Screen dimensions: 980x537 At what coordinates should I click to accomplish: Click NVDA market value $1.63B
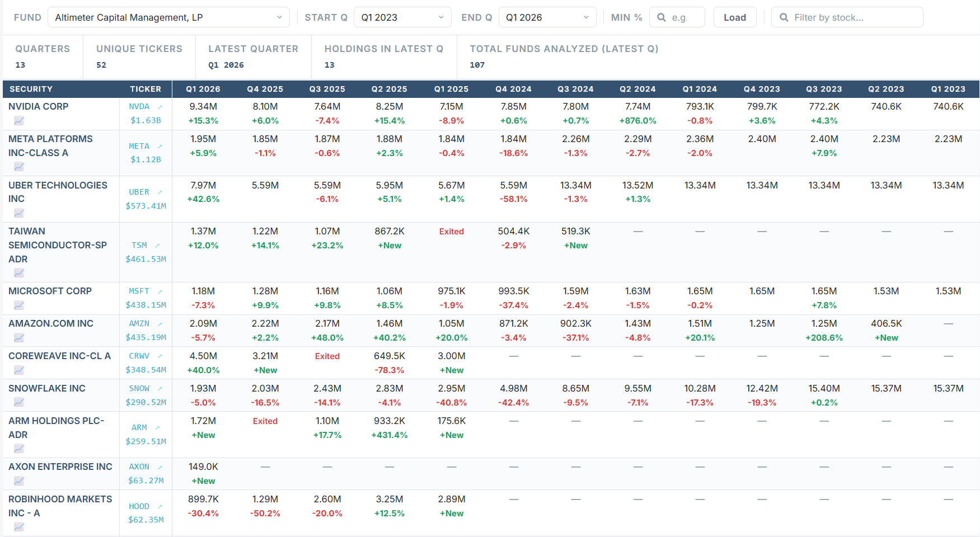[146, 120]
